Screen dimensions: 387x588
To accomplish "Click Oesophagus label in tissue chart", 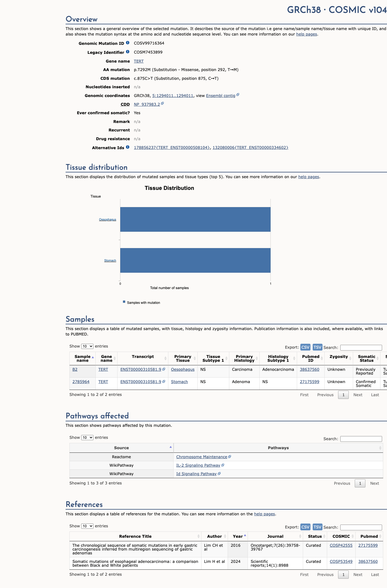I will click(107, 219).
